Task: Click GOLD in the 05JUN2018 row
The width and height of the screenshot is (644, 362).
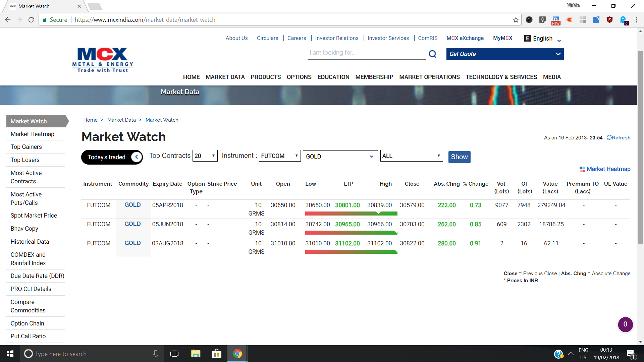Action: [132, 224]
